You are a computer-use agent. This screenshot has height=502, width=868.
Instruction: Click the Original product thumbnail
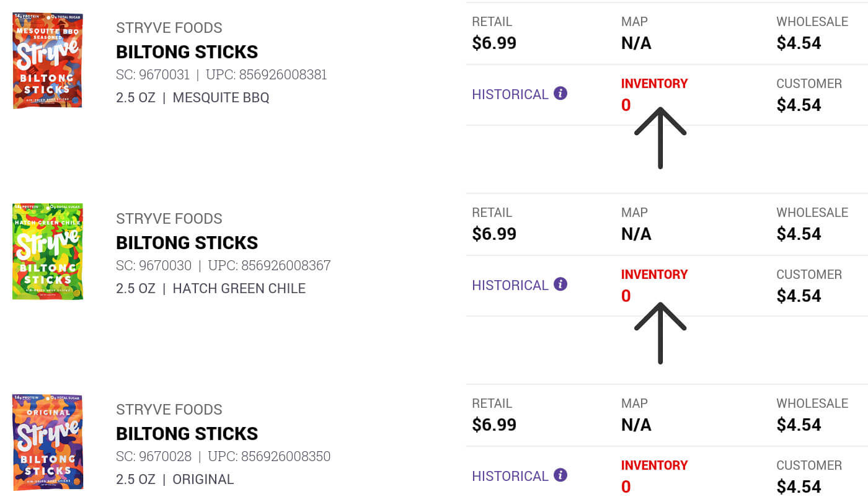47,441
